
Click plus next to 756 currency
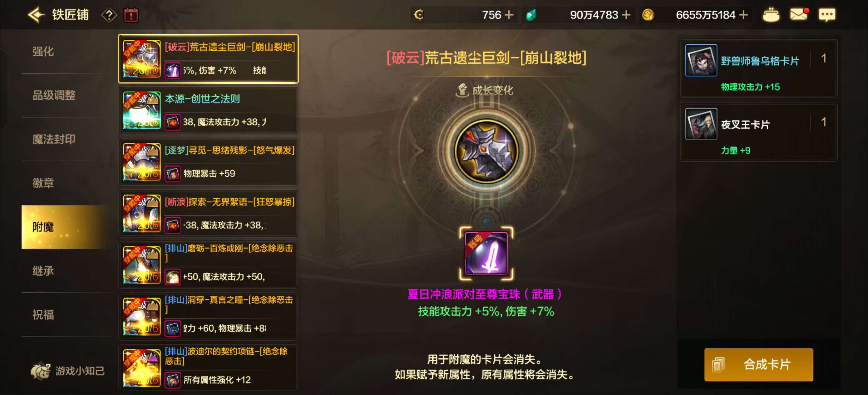click(x=509, y=15)
